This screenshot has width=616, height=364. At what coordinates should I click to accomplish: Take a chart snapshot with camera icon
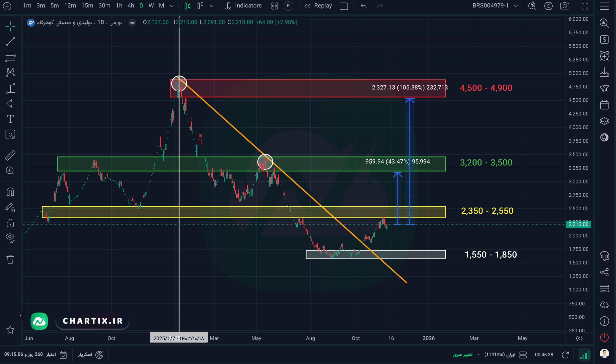[x=565, y=6]
